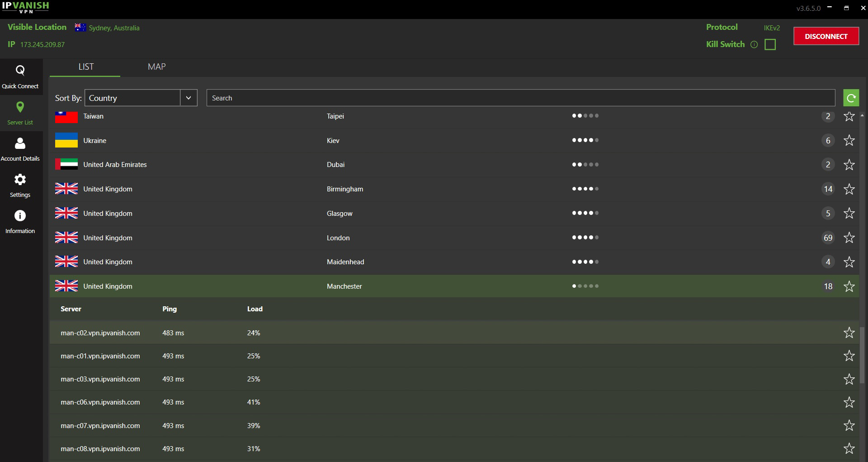Screen dimensions: 868x462
Task: Open Quick Connect in sidebar
Action: [20, 77]
